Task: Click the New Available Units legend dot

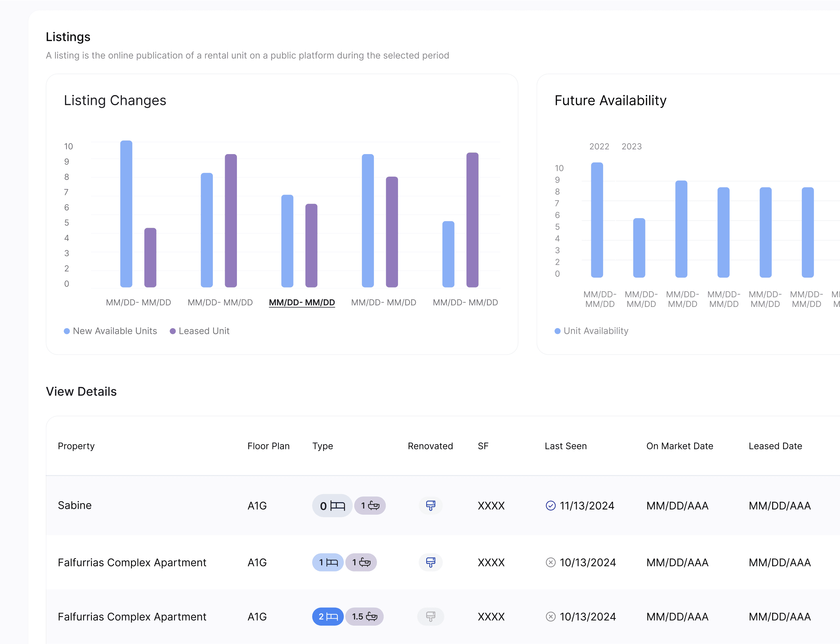Action: click(x=67, y=331)
